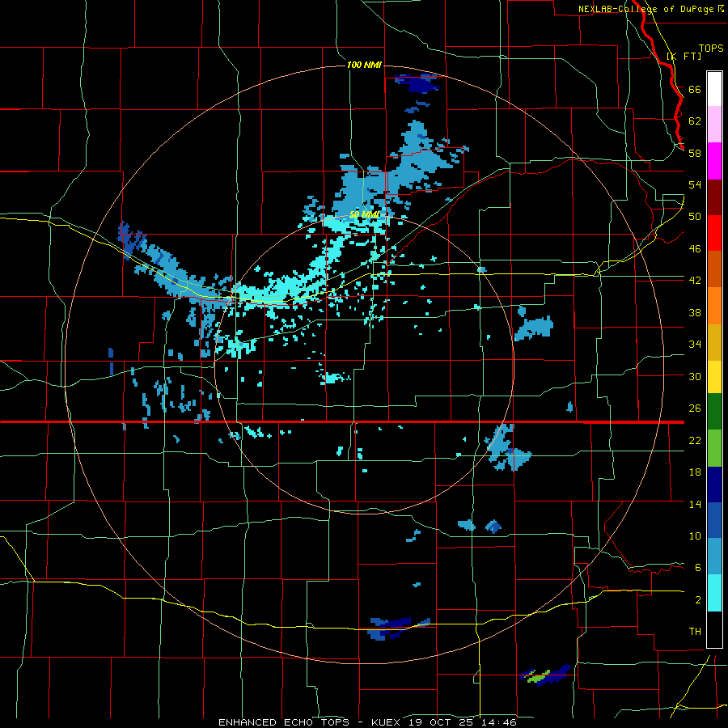
Task: Pick the magenta legend swatch
Action: [x=714, y=161]
